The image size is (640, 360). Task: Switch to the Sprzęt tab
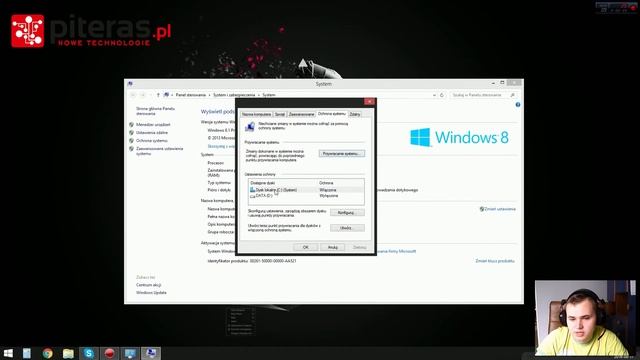280,114
